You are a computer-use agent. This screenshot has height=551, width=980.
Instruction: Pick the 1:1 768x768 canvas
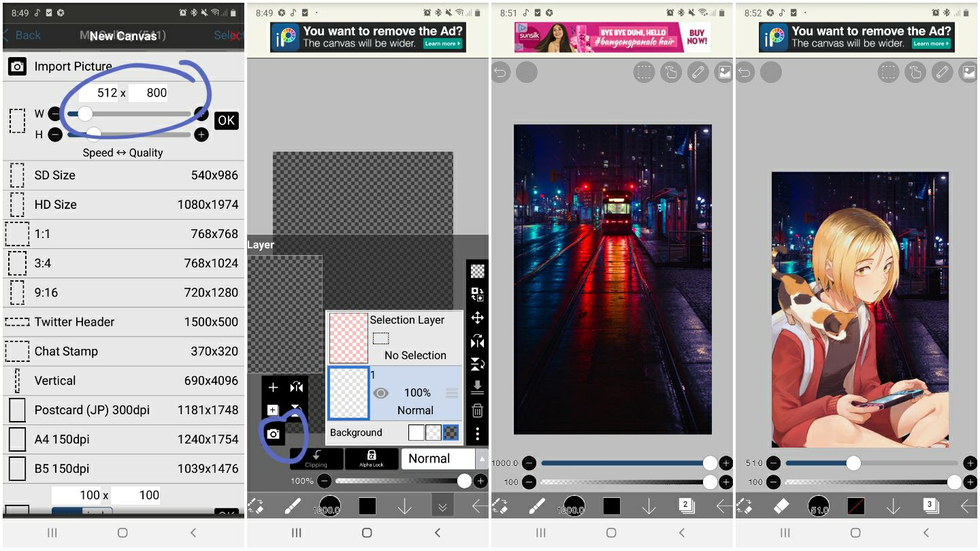pos(123,234)
